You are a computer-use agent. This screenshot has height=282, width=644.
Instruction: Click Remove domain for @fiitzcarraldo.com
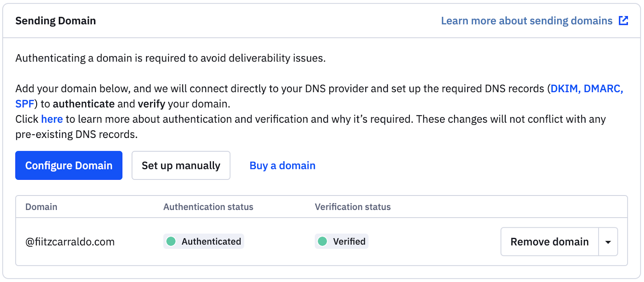(x=549, y=241)
